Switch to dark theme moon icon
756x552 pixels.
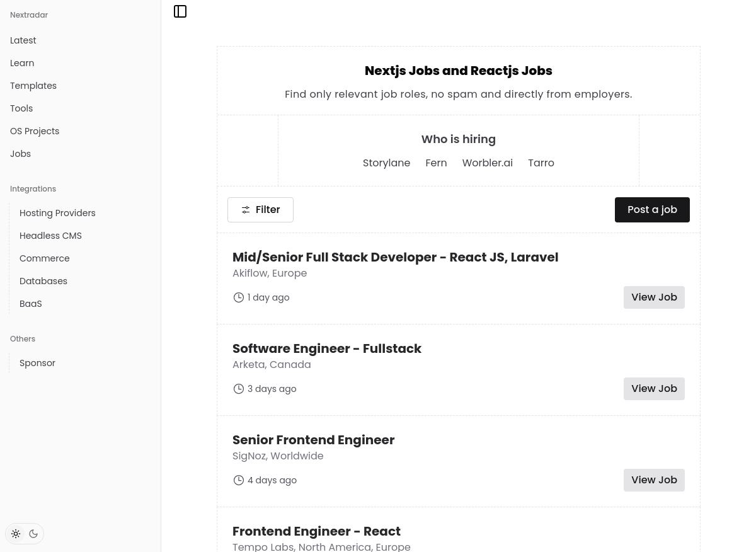click(33, 534)
